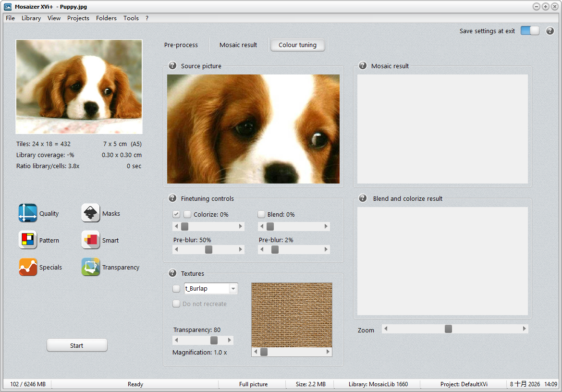Open the Specials icon
The image size is (562, 392).
pos(27,267)
